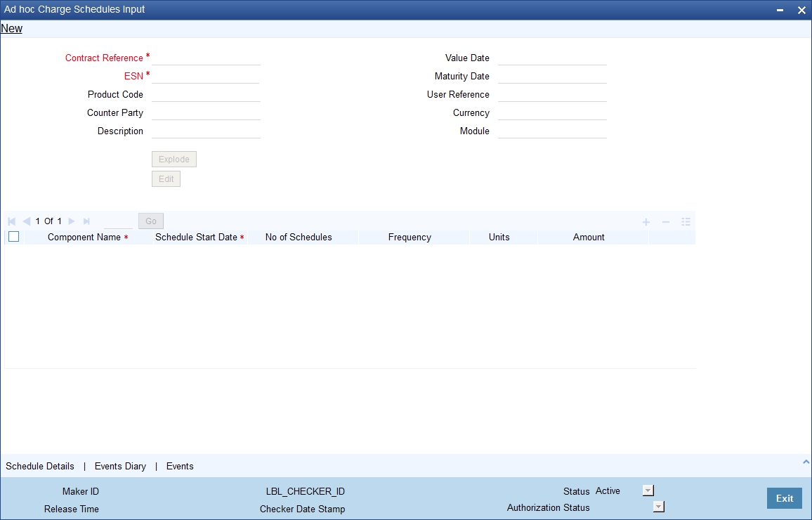Select the Schedule Start Date column header
The image size is (812, 520).
pyautogui.click(x=200, y=238)
